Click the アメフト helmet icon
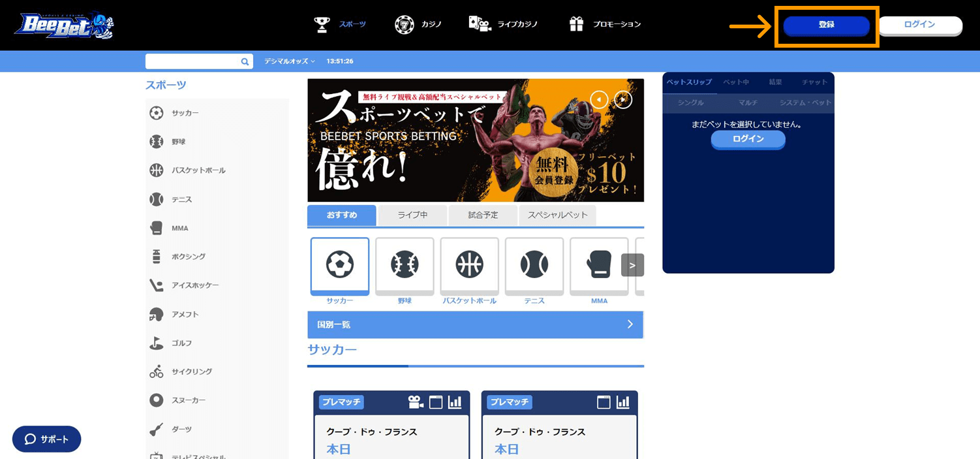The height and width of the screenshot is (459, 980). (157, 314)
